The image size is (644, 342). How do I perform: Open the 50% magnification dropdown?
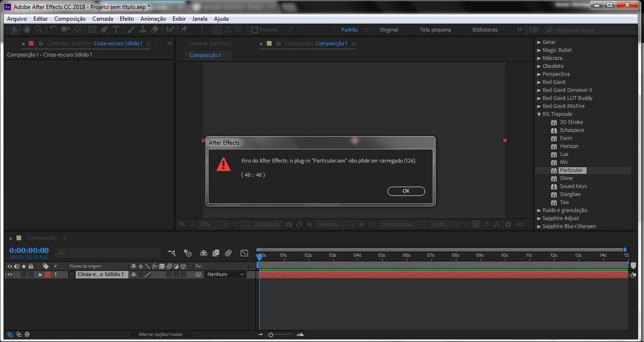(x=213, y=225)
